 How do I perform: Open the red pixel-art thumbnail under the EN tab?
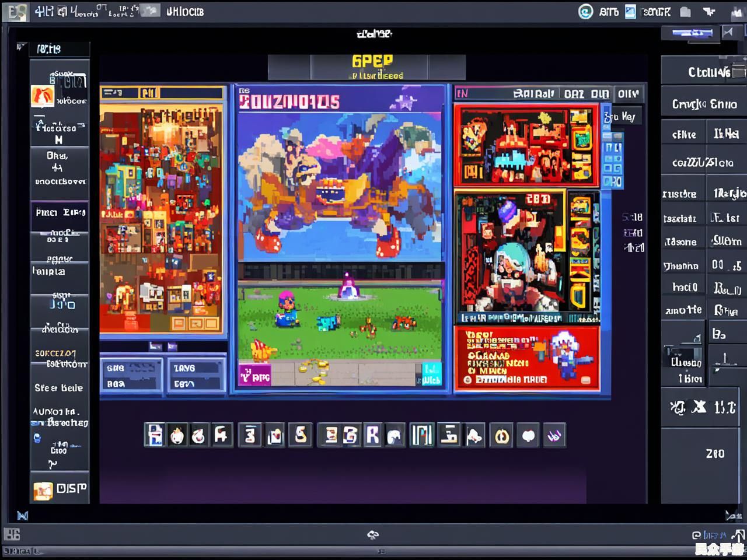coord(526,145)
